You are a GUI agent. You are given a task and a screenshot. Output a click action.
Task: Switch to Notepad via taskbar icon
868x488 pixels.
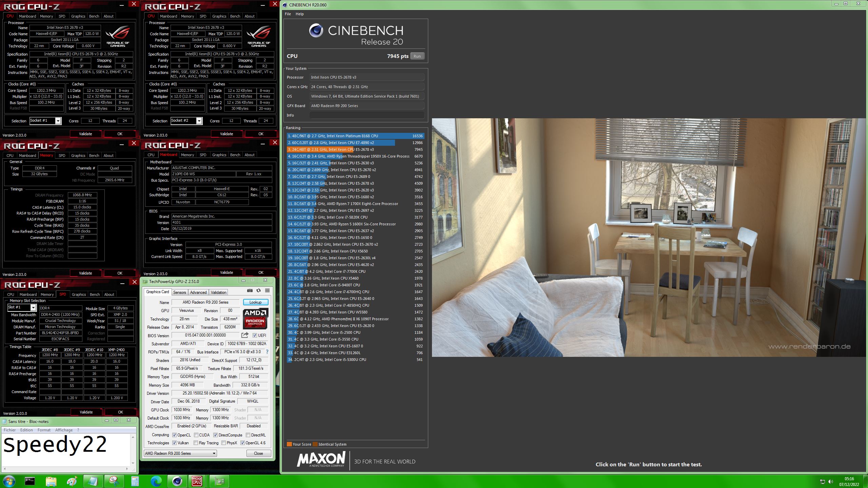coord(93,481)
